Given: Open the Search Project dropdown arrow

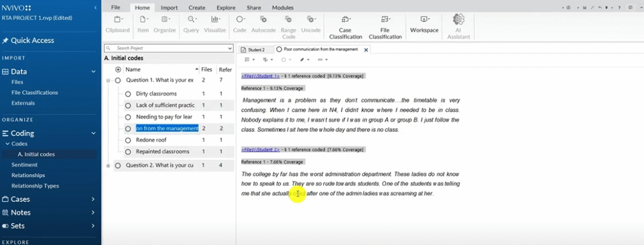Looking at the screenshot, I should coord(230,48).
